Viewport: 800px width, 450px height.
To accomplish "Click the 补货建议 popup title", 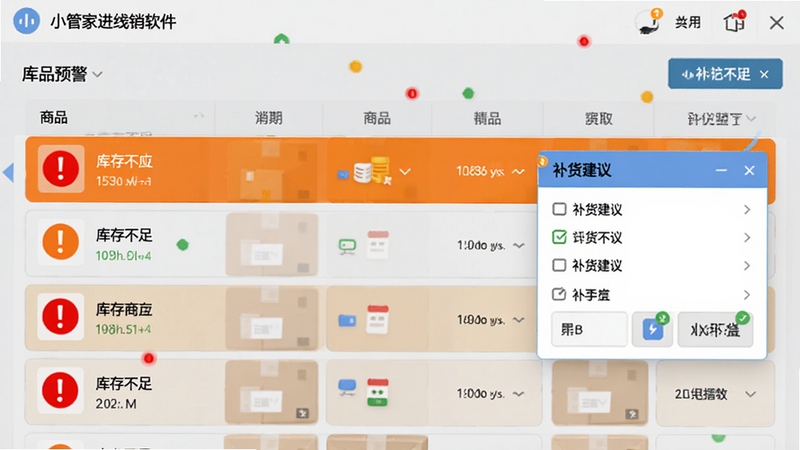I will [x=582, y=170].
